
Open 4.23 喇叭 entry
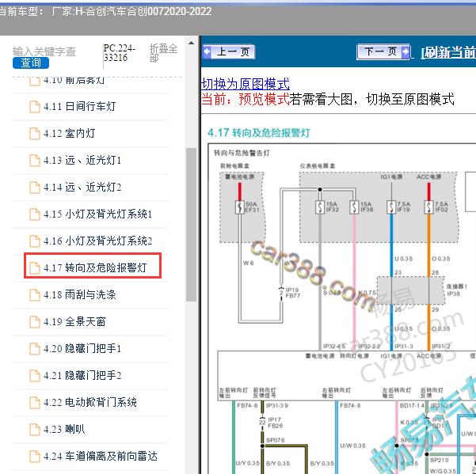[64, 429]
